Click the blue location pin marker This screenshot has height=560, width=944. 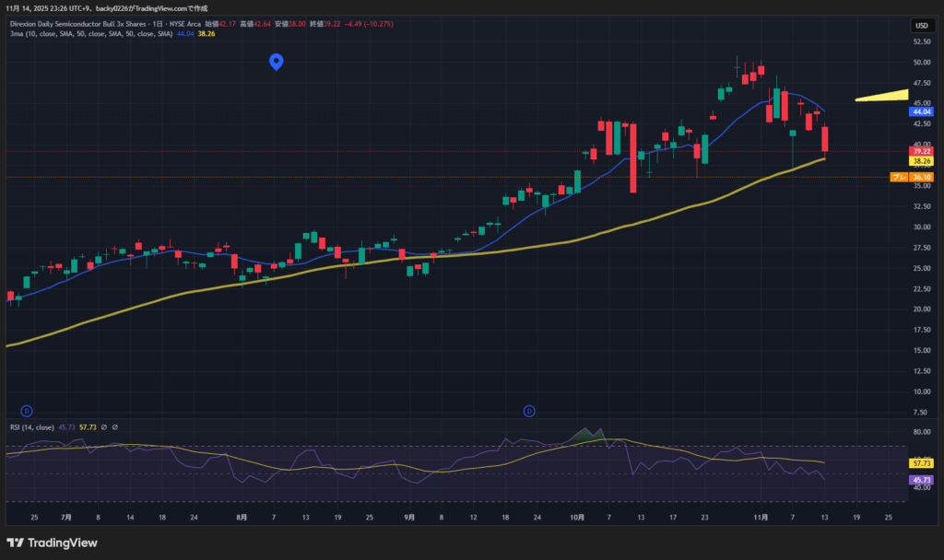click(x=275, y=62)
